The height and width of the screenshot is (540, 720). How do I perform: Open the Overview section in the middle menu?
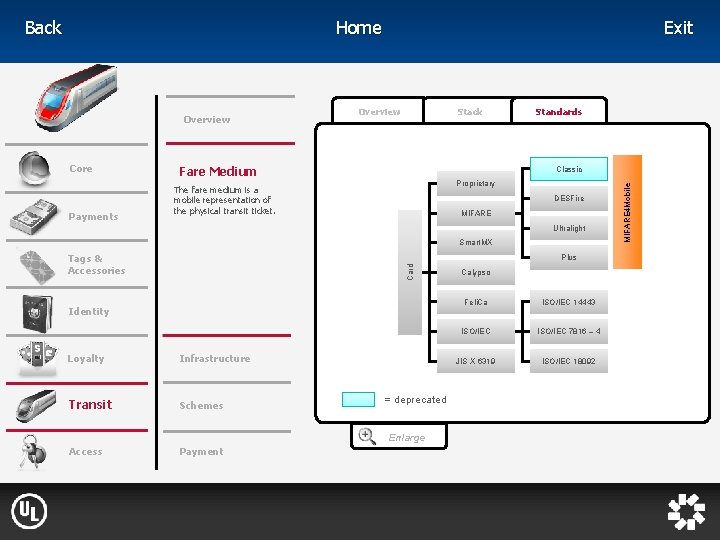pyautogui.click(x=207, y=119)
